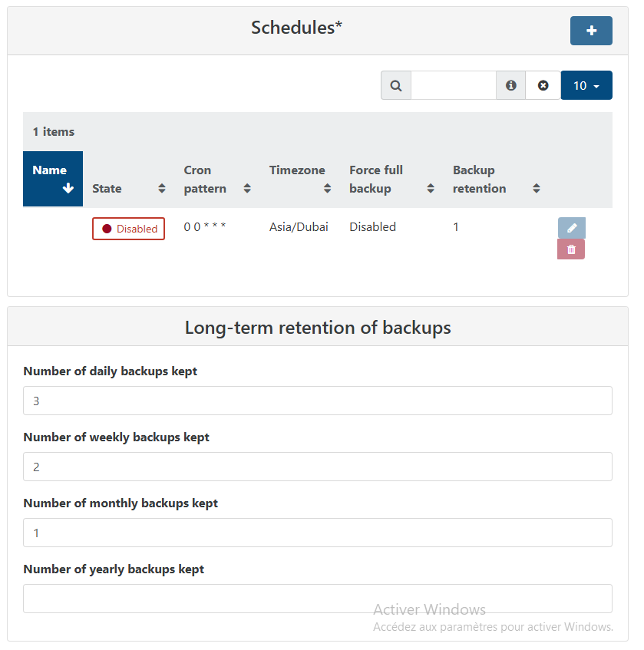The width and height of the screenshot is (644, 650).
Task: Edit the schedule with pencil icon
Action: [572, 228]
